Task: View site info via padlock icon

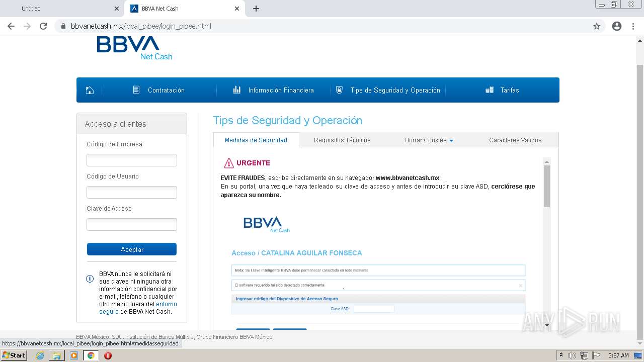Action: pos(63,26)
